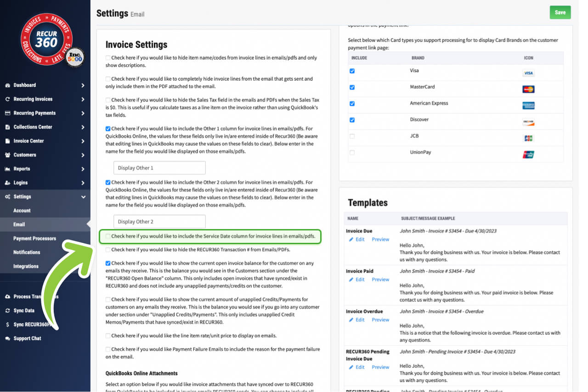Screen dimensions: 588x392
Task: Click the Invoice Center file icon
Action: click(x=7, y=141)
